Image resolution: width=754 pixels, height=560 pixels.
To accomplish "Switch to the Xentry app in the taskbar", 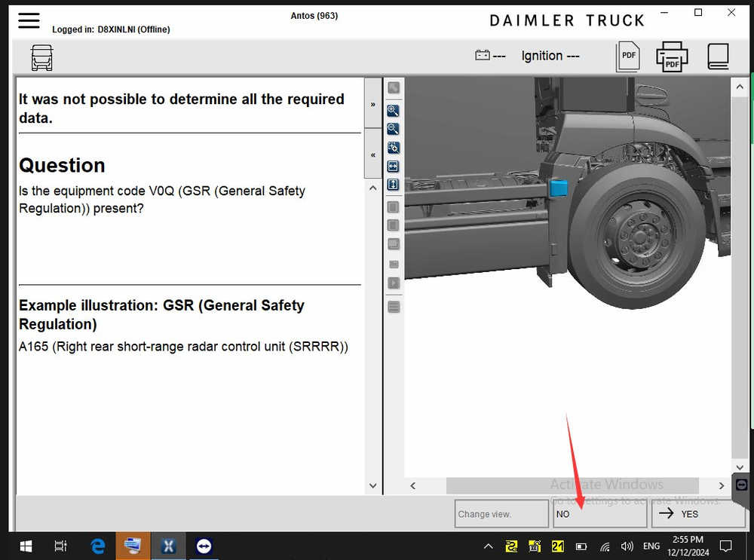I will point(168,546).
